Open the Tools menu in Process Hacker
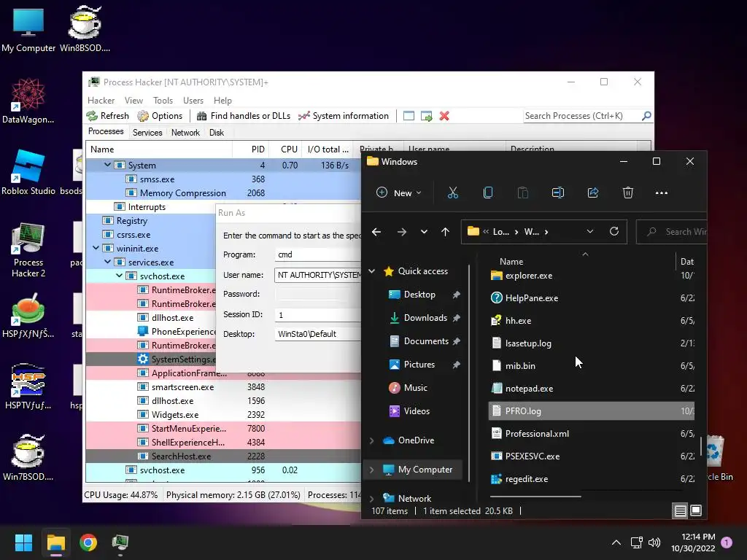747x560 pixels. (163, 101)
